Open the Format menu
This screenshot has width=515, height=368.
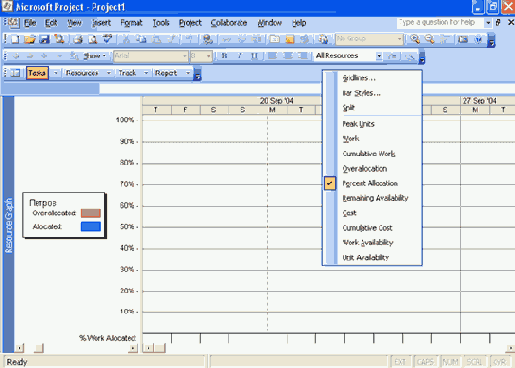[131, 23]
